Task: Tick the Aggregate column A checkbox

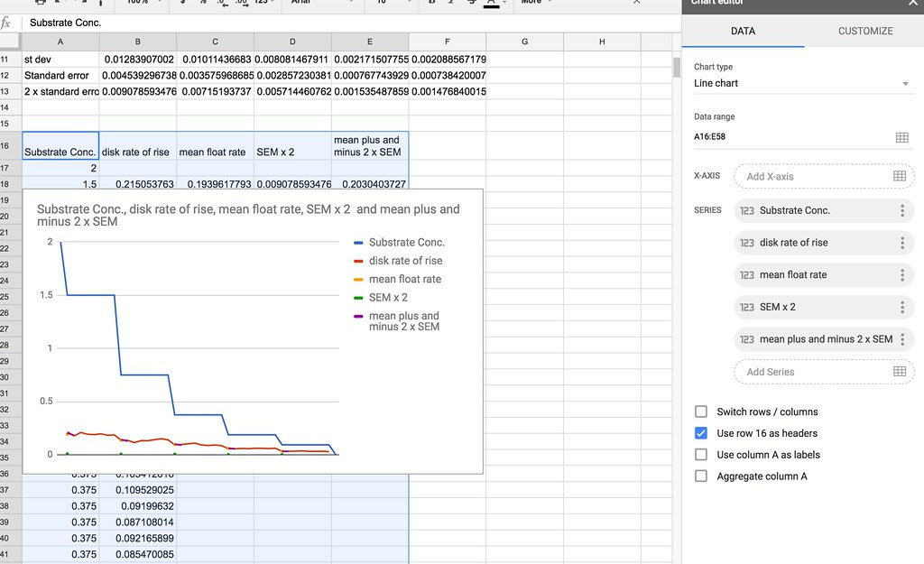Action: [x=701, y=476]
